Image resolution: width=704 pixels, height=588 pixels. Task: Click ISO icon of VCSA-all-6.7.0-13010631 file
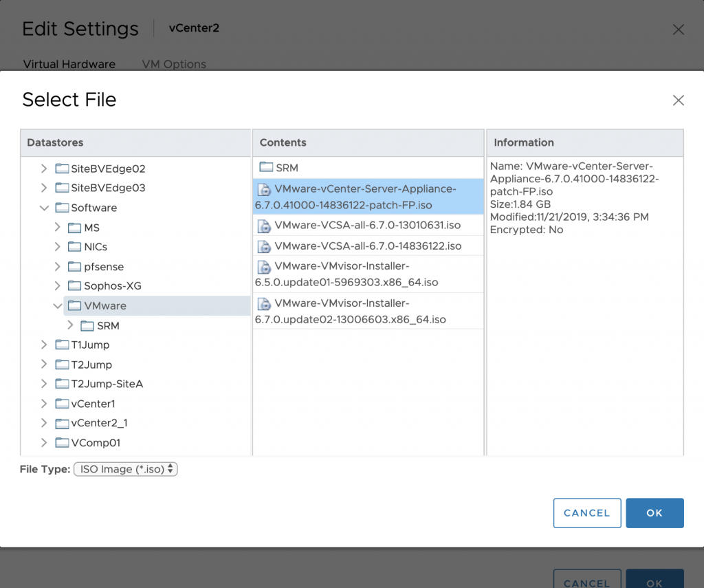264,226
